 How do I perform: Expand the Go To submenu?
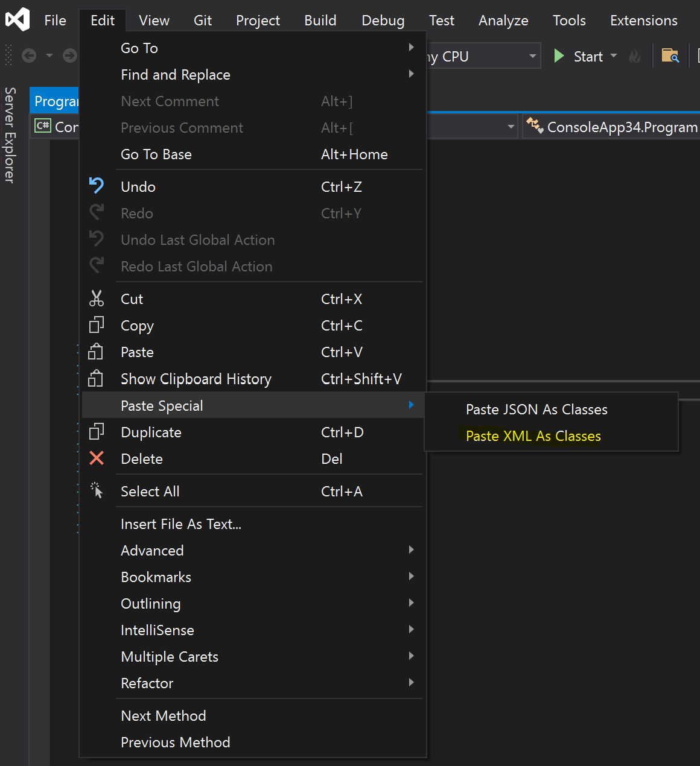(252, 48)
